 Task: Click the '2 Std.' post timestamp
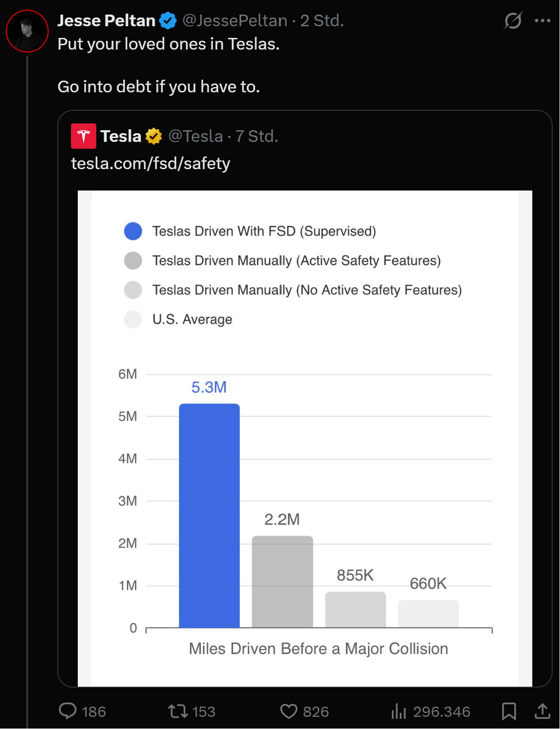coord(322,20)
